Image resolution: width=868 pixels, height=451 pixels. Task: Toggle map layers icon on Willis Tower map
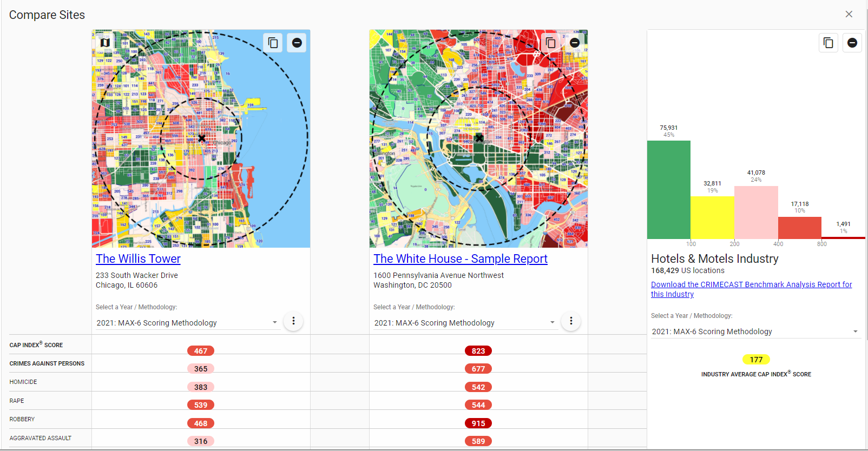pyautogui.click(x=106, y=43)
